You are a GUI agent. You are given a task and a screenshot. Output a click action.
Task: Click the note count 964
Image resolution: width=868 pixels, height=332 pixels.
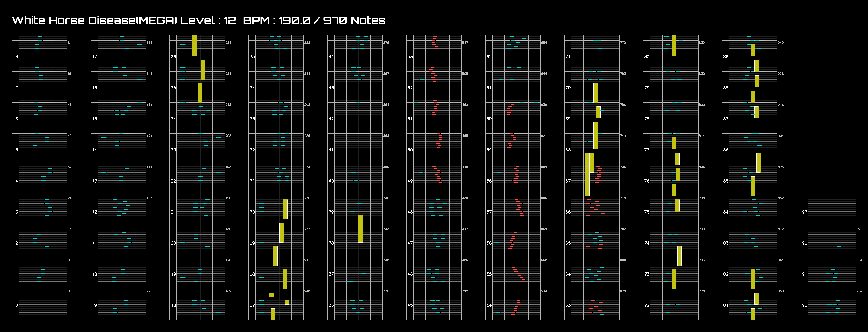(x=860, y=260)
